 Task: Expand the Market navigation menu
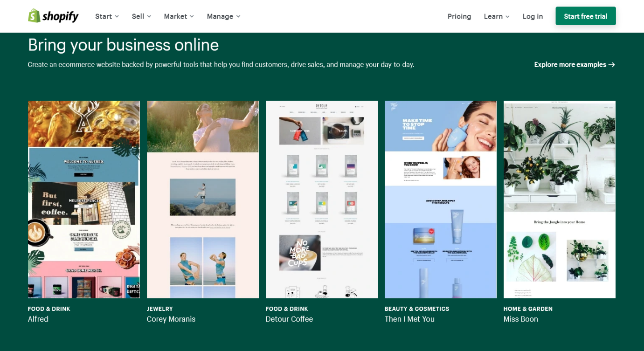click(179, 16)
